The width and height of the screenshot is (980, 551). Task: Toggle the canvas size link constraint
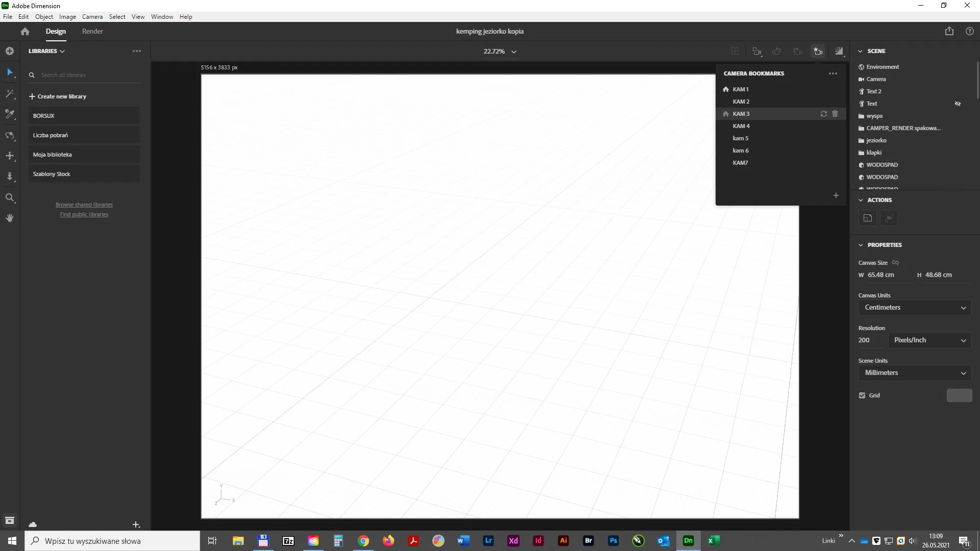pos(895,263)
